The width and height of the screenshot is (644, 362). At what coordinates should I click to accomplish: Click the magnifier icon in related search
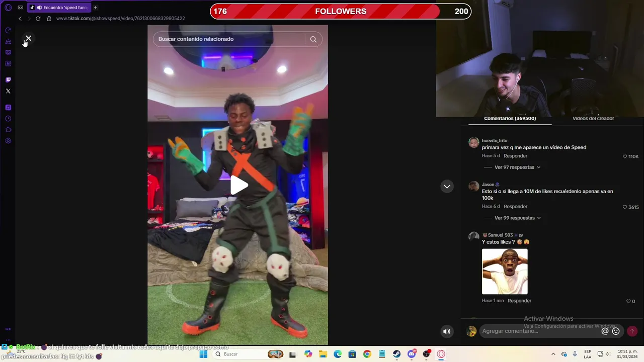tap(313, 39)
